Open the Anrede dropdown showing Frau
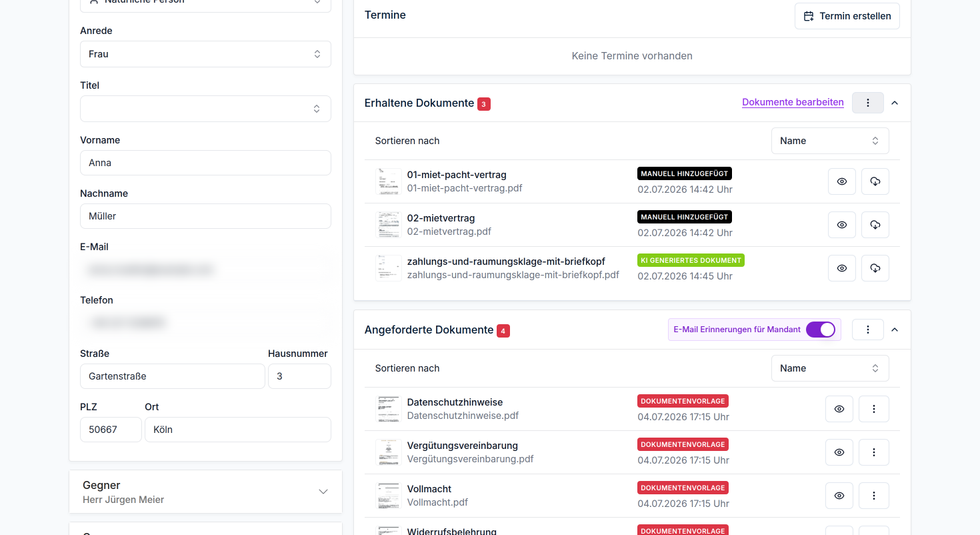980x535 pixels. (205, 54)
